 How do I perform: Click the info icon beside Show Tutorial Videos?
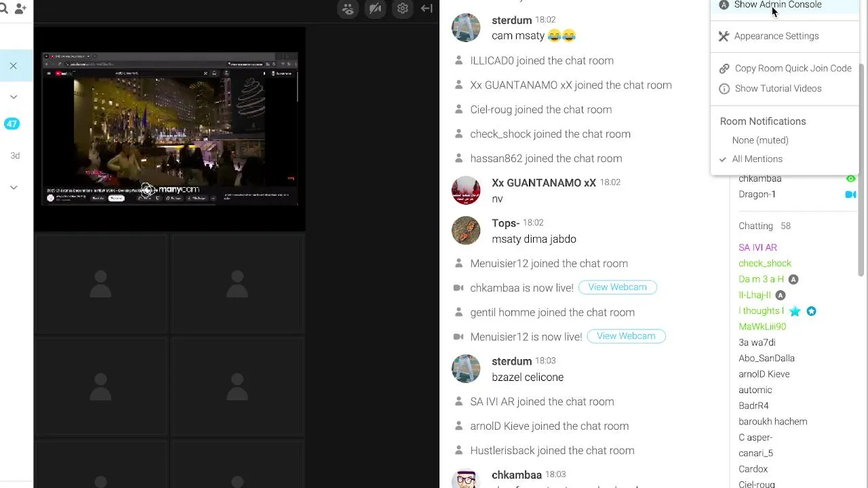coord(724,89)
